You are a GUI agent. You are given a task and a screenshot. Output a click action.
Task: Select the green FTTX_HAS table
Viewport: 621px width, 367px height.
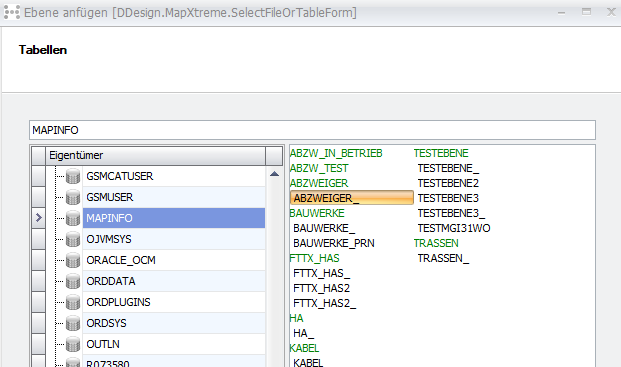point(314,259)
